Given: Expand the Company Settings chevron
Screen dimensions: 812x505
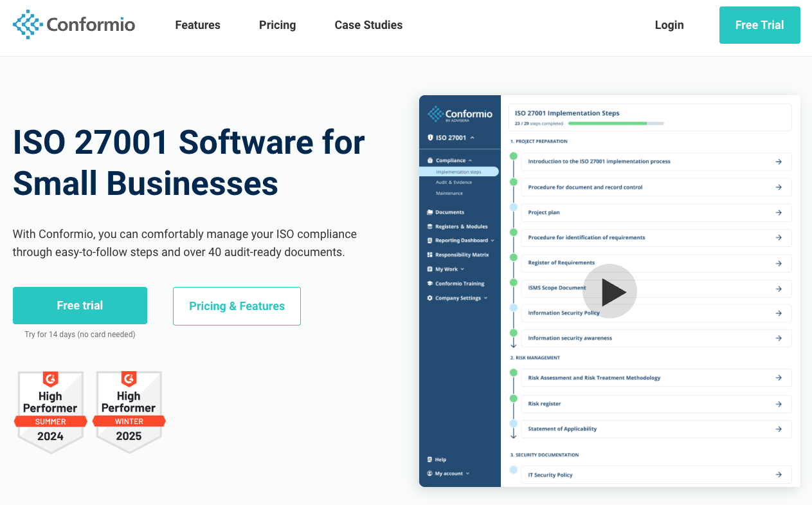Looking at the screenshot, I should pos(486,298).
